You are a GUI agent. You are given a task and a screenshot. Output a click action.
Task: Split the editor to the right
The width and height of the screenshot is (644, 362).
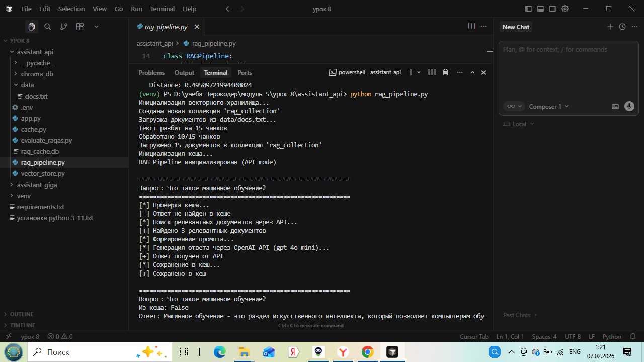pos(471,26)
